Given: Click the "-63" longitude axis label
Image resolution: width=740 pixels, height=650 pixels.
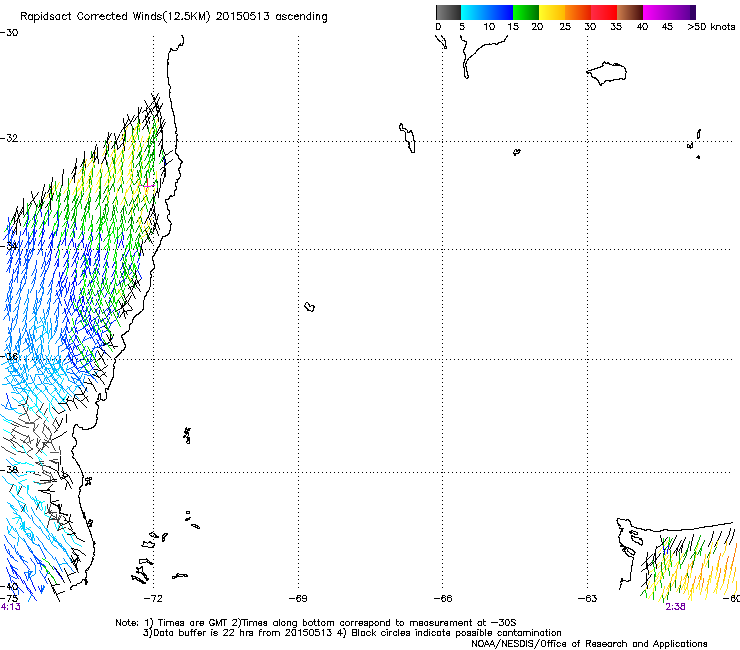Looking at the screenshot, I should (588, 598).
